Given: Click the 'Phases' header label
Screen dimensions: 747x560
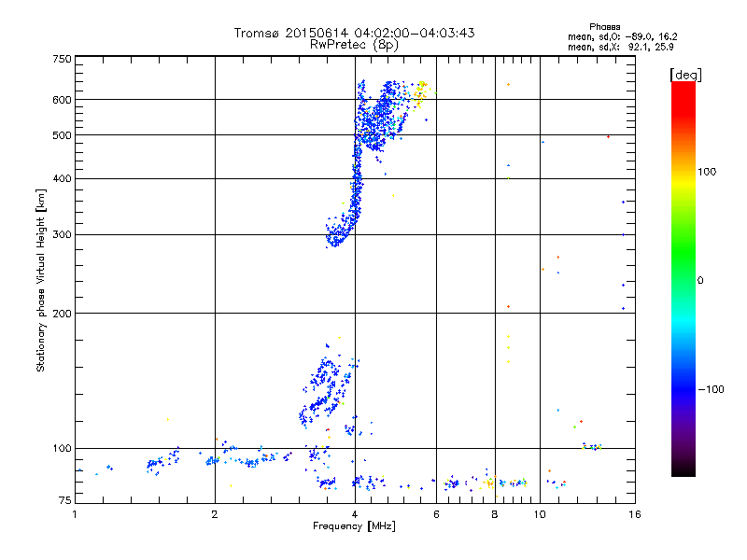Looking at the screenshot, I should pyautogui.click(x=604, y=27).
